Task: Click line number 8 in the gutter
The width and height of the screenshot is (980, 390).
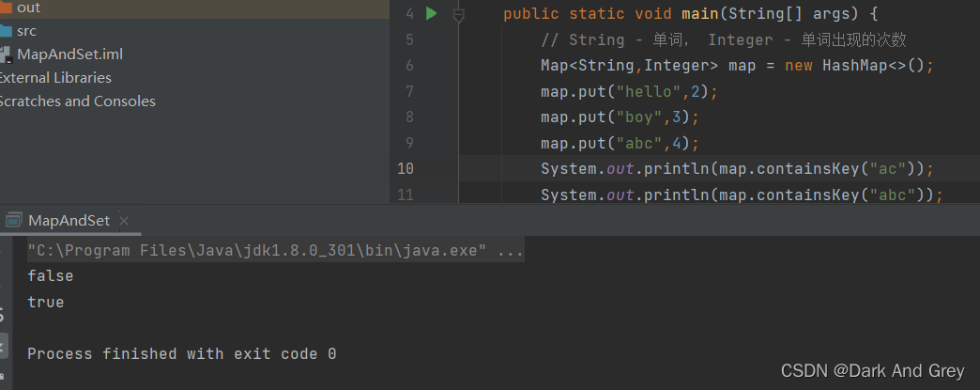Action: tap(409, 117)
